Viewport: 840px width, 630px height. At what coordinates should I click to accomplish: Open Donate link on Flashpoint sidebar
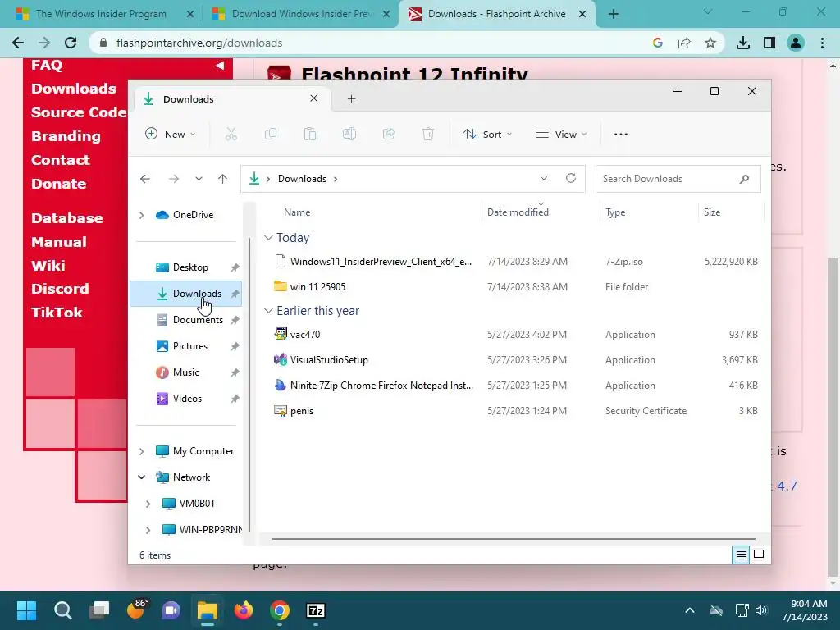click(x=58, y=184)
